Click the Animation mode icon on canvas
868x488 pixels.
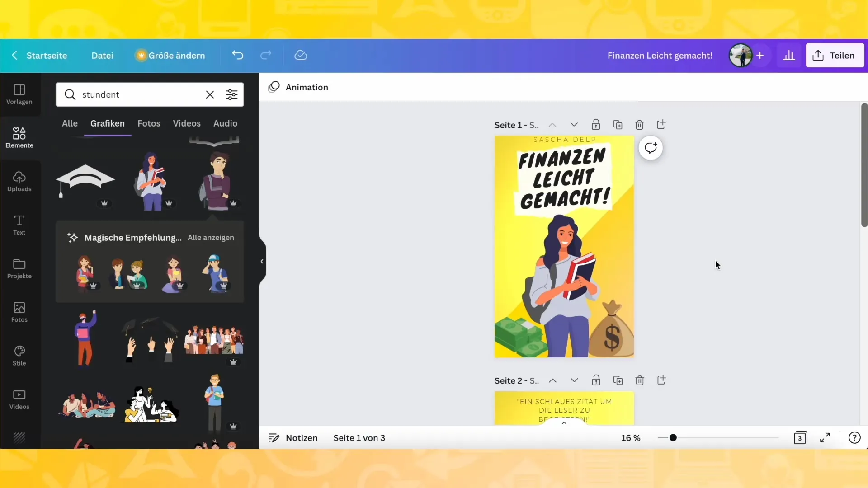point(275,87)
